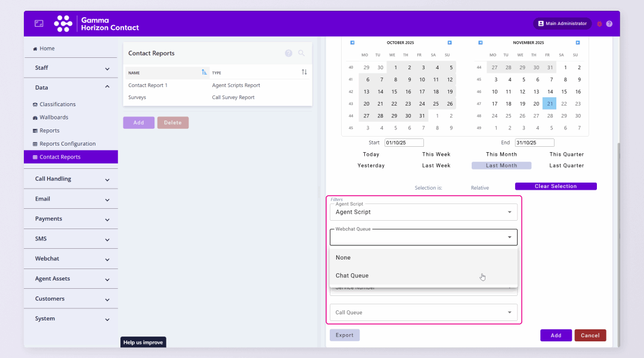Click the Start date input field
This screenshot has height=358, width=644.
pyautogui.click(x=404, y=143)
